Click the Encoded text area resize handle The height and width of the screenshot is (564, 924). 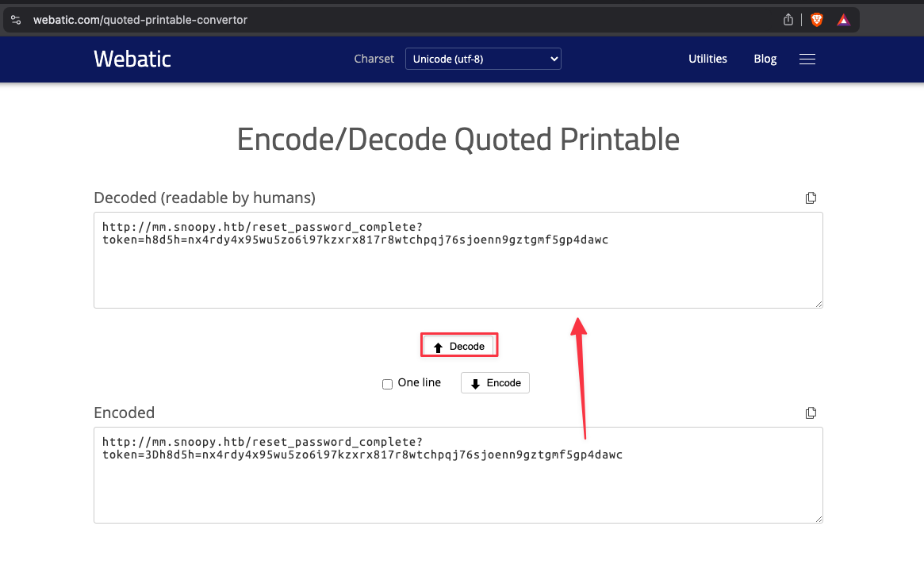pyautogui.click(x=819, y=520)
